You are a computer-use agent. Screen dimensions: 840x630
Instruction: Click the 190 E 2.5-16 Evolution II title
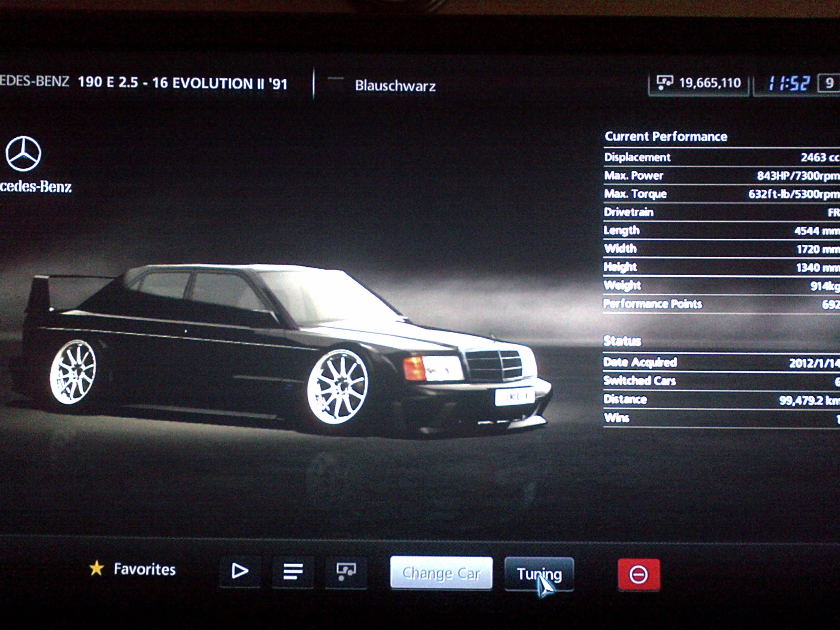[182, 83]
